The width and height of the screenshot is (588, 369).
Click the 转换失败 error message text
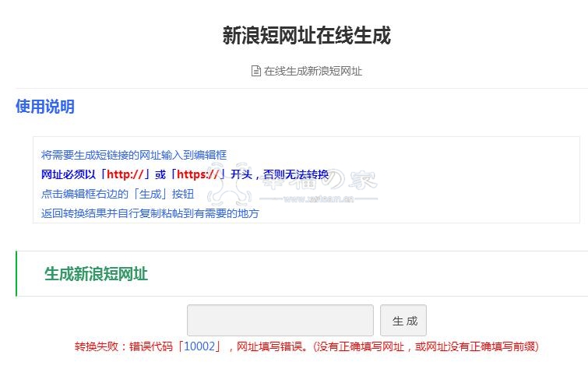306,346
